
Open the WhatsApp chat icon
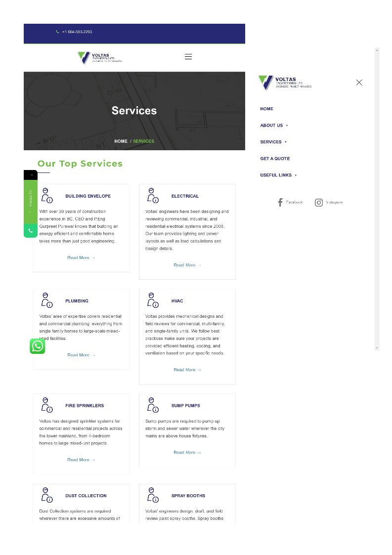pyautogui.click(x=38, y=346)
